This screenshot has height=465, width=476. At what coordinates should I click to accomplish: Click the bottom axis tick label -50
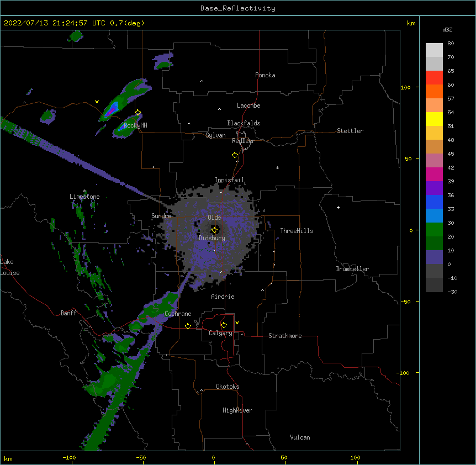[141, 457]
